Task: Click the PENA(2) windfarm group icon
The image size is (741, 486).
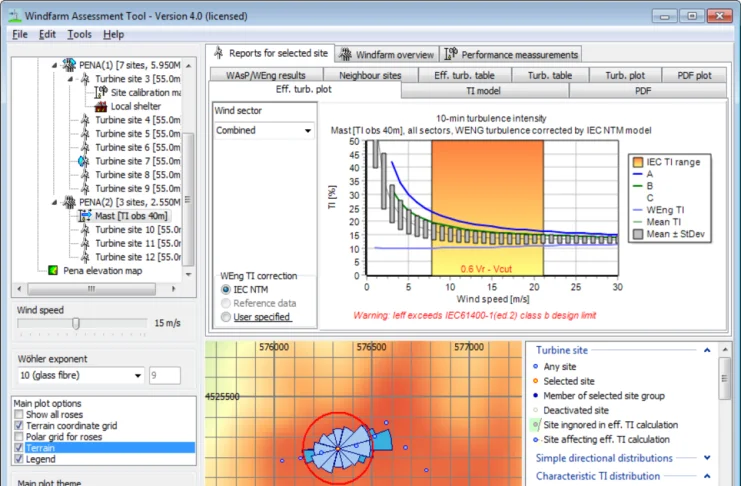Action: (68, 202)
